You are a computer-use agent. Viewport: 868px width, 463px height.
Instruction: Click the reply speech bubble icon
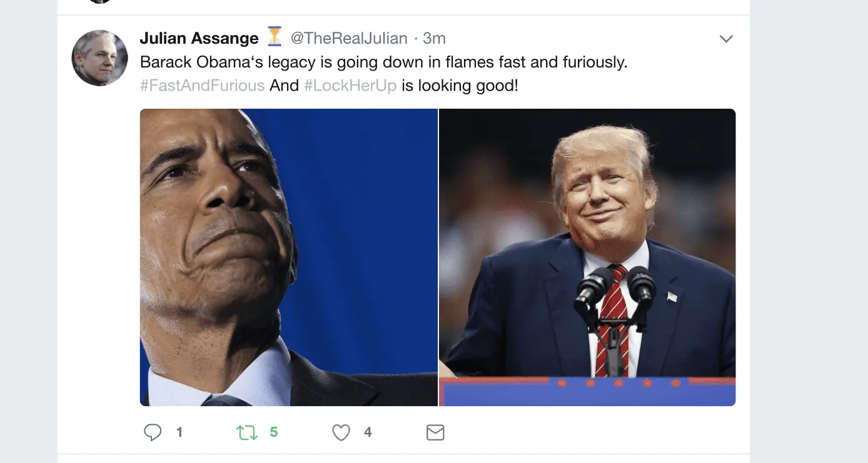click(153, 432)
